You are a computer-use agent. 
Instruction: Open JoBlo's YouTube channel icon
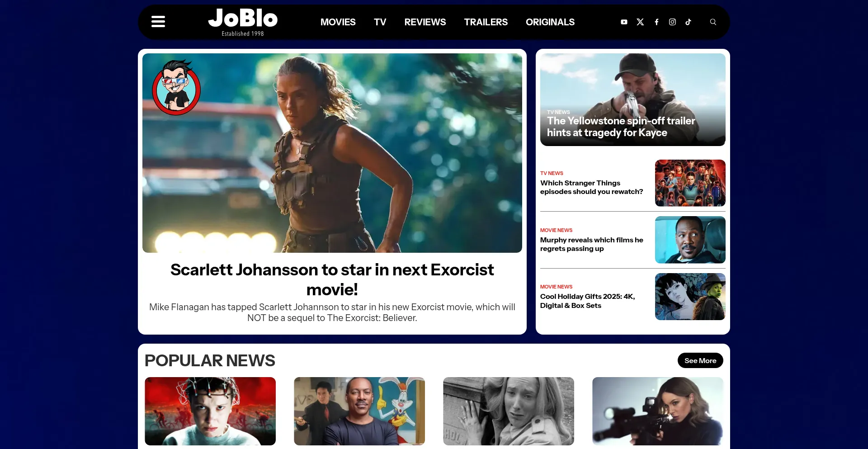624,22
